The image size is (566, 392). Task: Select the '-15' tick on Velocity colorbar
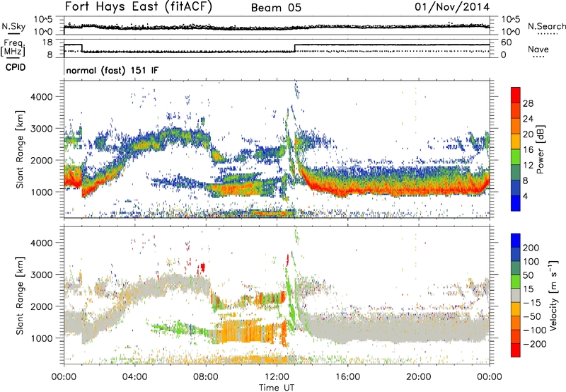(x=532, y=303)
